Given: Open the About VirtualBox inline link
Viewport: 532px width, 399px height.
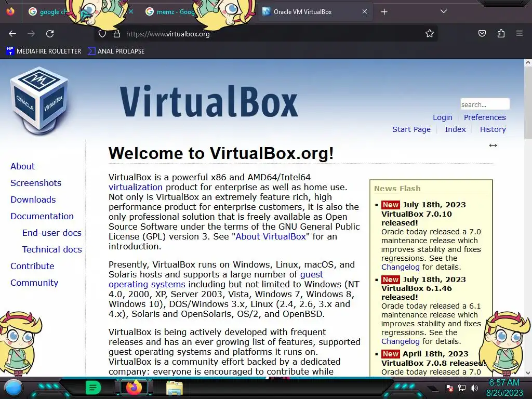Looking at the screenshot, I should tap(271, 236).
